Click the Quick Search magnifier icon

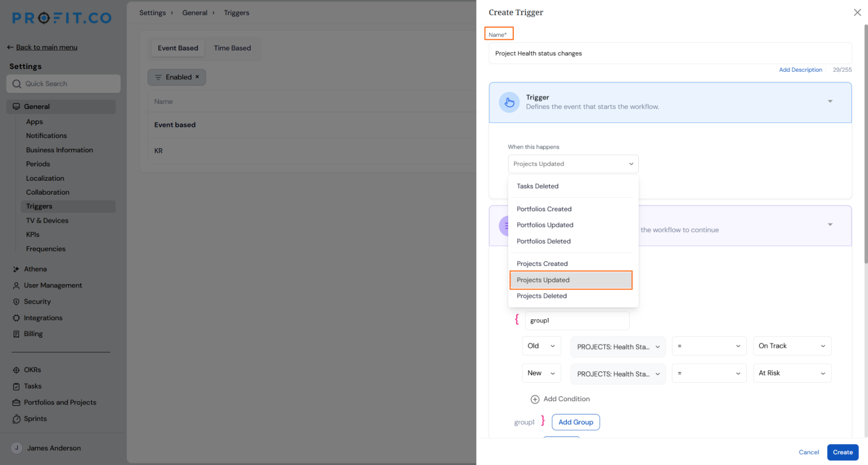[x=17, y=84]
